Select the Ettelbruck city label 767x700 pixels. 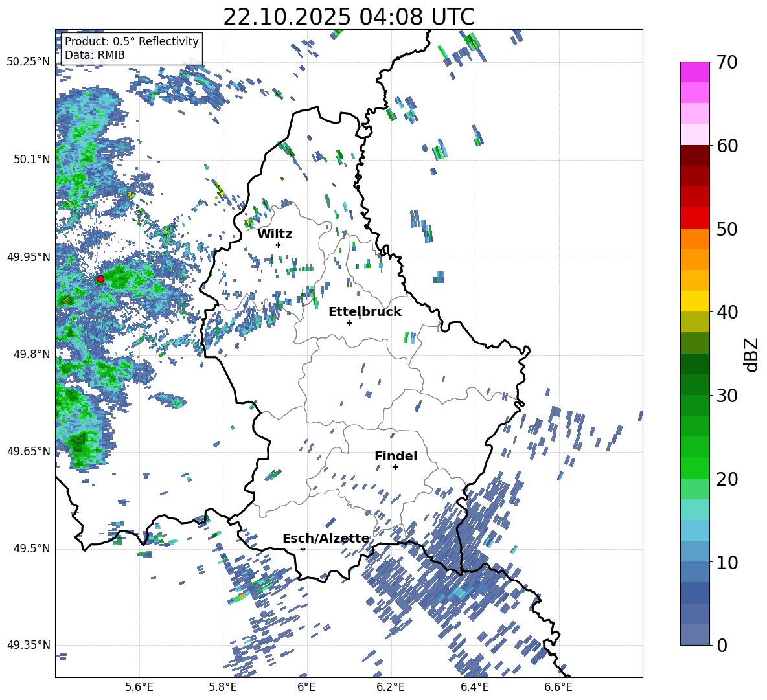[365, 312]
